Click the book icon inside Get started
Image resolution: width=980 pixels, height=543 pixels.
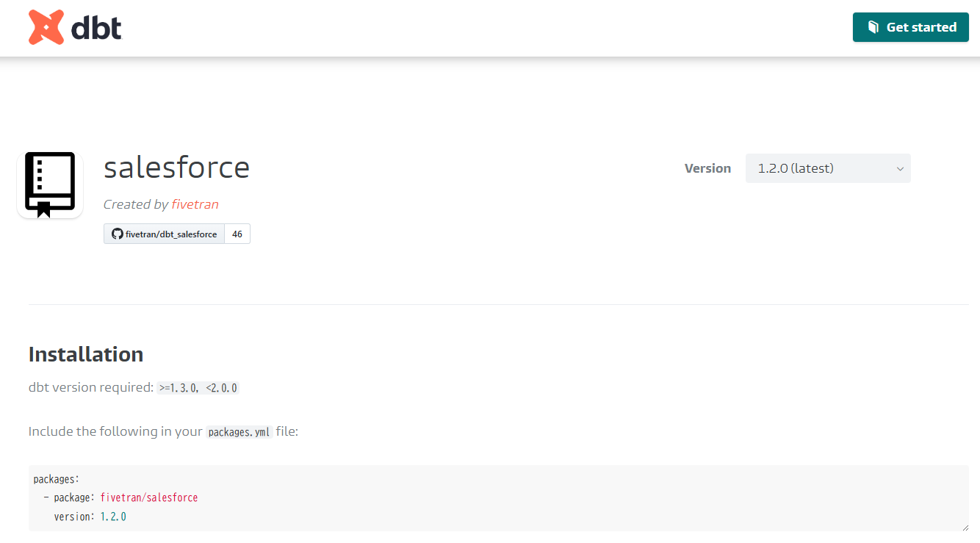click(873, 27)
